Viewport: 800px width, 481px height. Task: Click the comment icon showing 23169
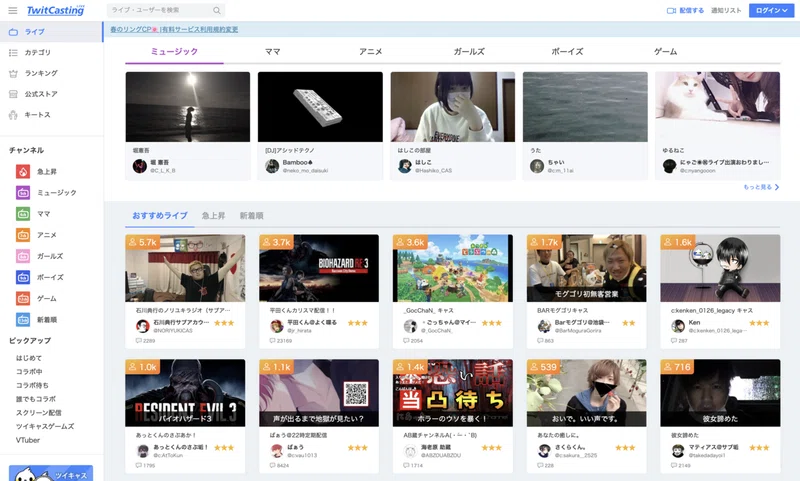pos(273,340)
